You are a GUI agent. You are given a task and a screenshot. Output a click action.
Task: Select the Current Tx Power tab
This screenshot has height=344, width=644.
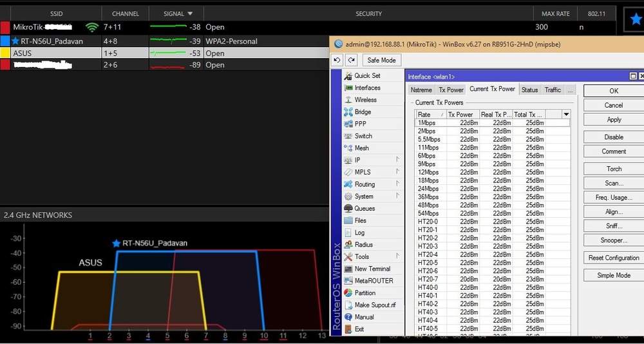[492, 89]
